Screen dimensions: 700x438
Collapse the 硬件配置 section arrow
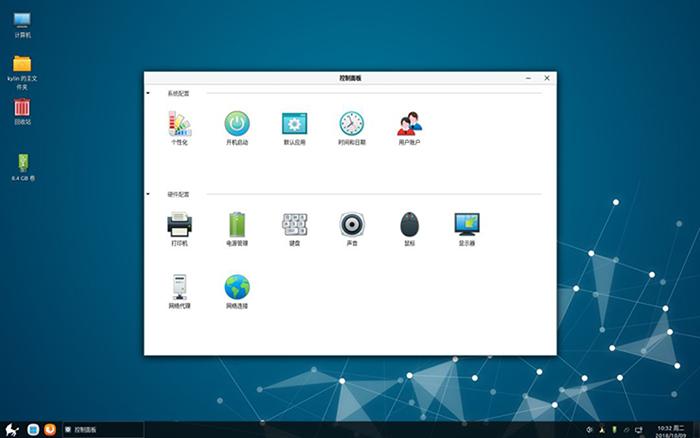tap(149, 194)
